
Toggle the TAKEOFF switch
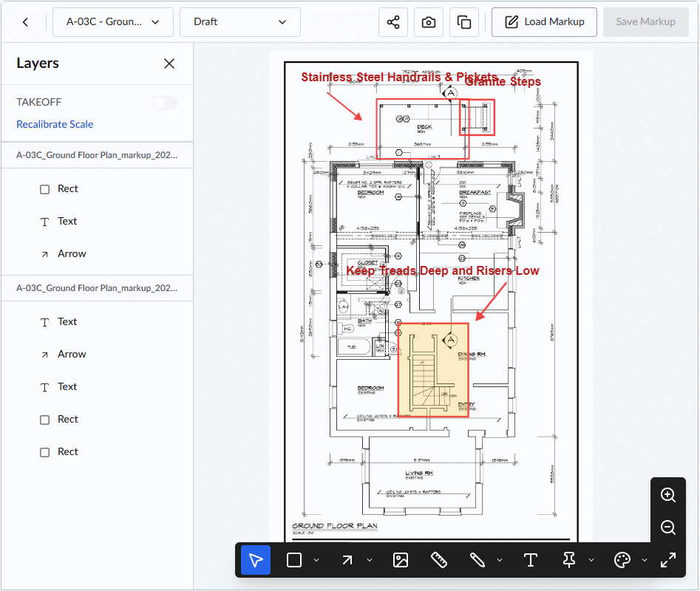pyautogui.click(x=165, y=103)
